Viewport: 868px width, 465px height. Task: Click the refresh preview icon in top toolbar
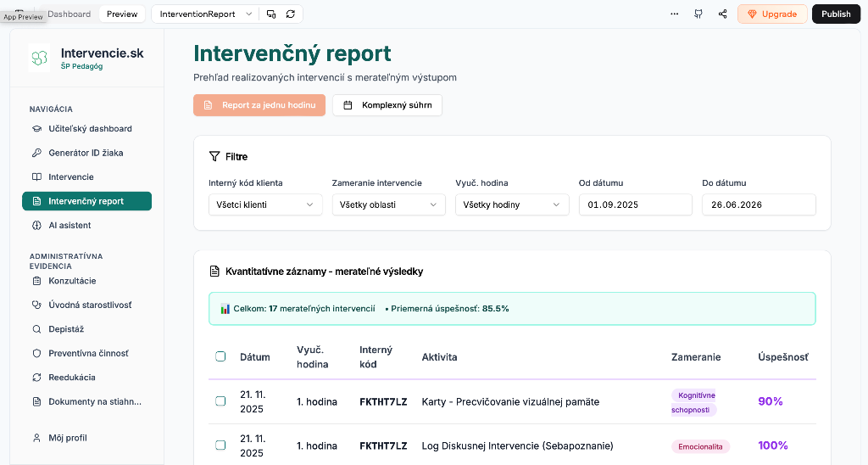point(291,14)
